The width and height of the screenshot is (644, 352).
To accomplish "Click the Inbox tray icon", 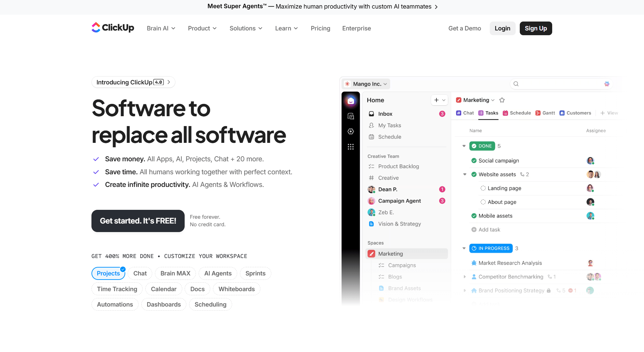I will click(372, 114).
